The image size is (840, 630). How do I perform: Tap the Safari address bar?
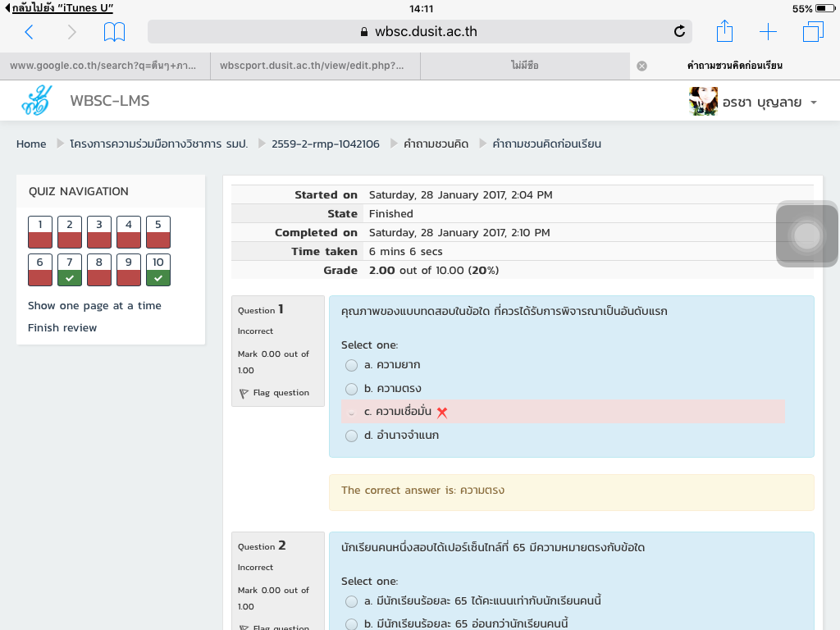(x=418, y=32)
